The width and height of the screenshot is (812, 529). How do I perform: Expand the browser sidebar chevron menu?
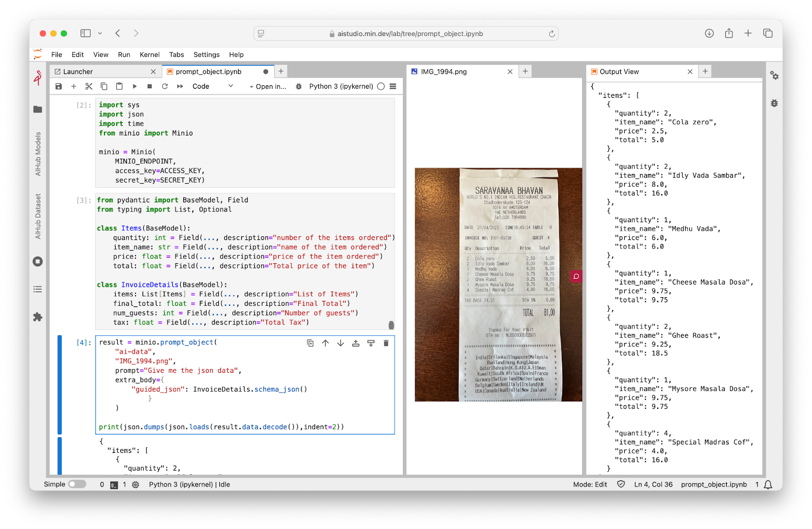coord(100,33)
